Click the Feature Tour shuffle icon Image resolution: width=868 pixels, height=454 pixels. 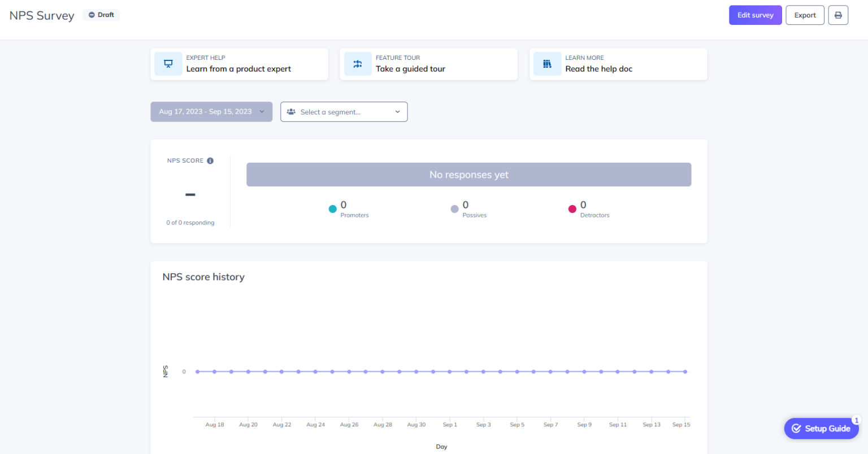[x=357, y=64]
